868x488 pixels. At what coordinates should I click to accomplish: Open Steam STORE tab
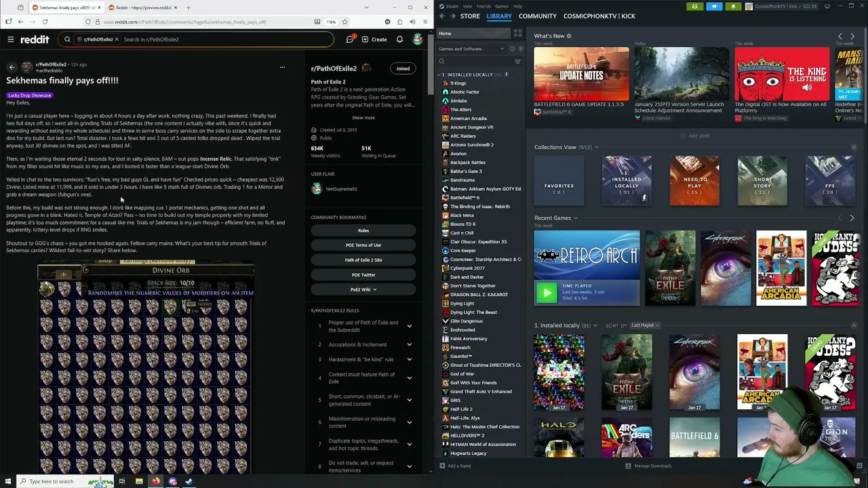(470, 16)
